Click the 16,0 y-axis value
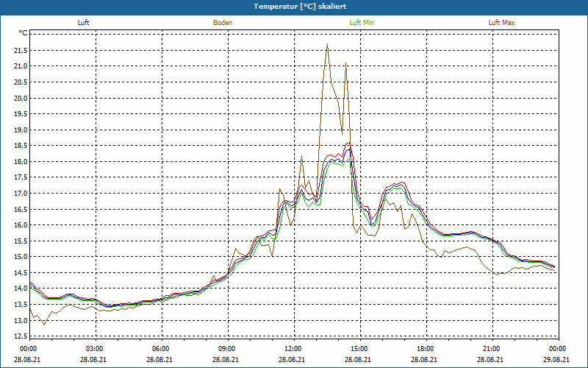588x368 pixels. 21,225
